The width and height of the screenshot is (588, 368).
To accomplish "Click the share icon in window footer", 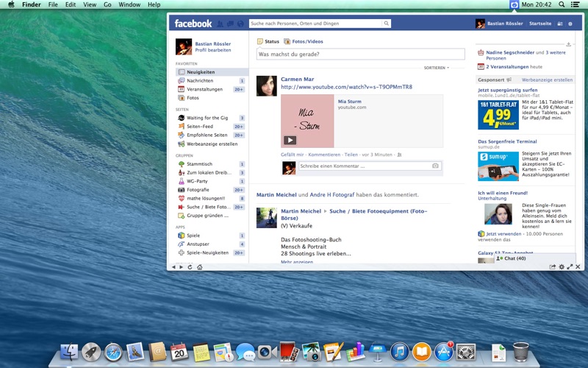I will [553, 267].
